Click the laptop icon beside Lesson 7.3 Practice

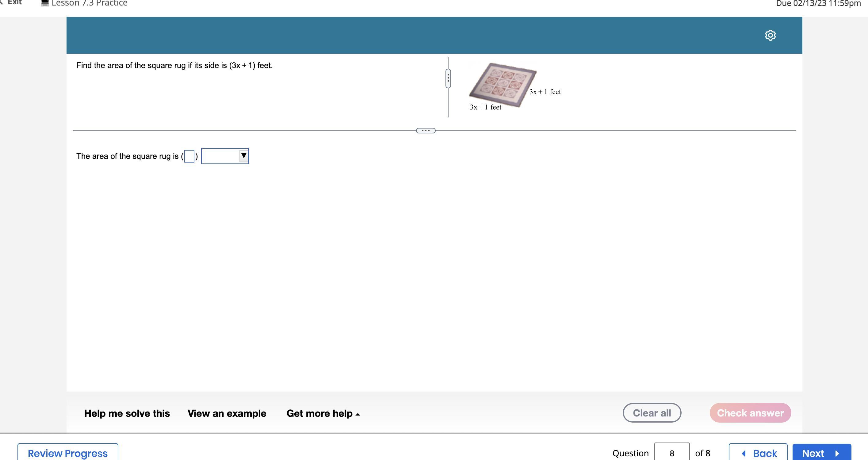45,3
